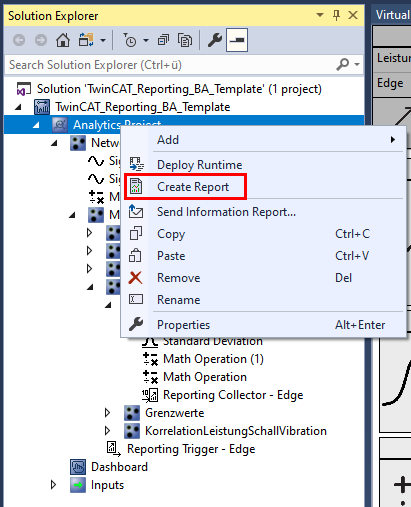Close the Solution Explorer panel
The width and height of the screenshot is (411, 507).
[353, 15]
